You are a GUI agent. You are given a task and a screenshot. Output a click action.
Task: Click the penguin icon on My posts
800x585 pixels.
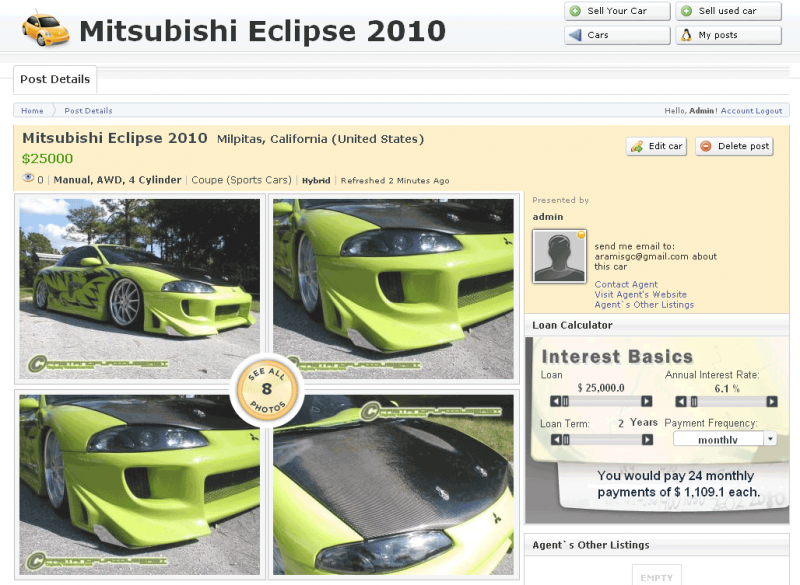[x=687, y=35]
